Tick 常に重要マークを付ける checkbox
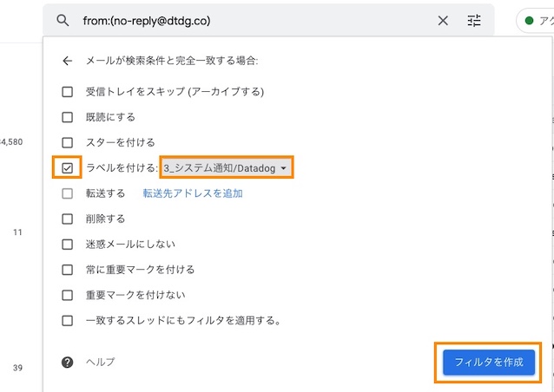Screen dimensions: 554x392 pyautogui.click(x=67, y=270)
